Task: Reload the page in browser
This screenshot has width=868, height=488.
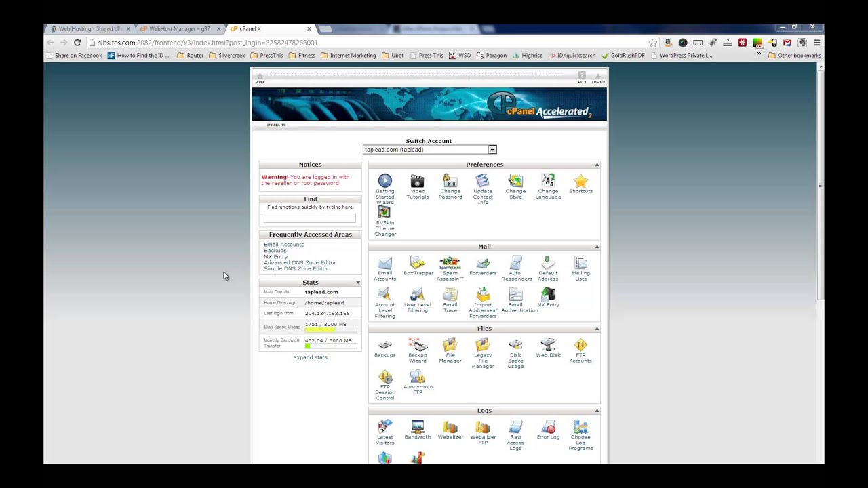Action: tap(77, 43)
